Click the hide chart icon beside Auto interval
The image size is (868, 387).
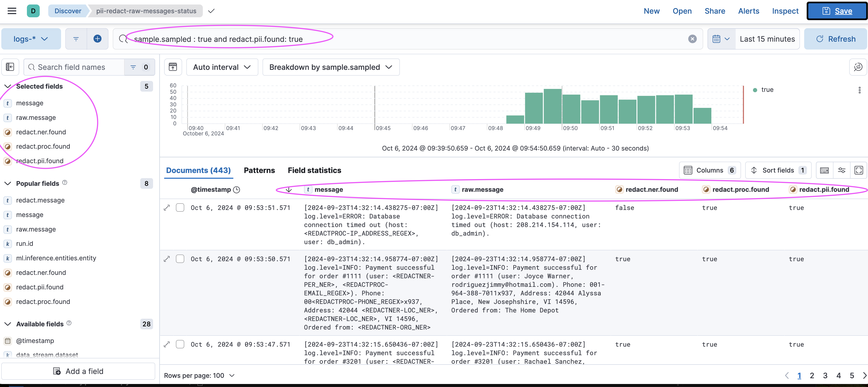point(173,67)
